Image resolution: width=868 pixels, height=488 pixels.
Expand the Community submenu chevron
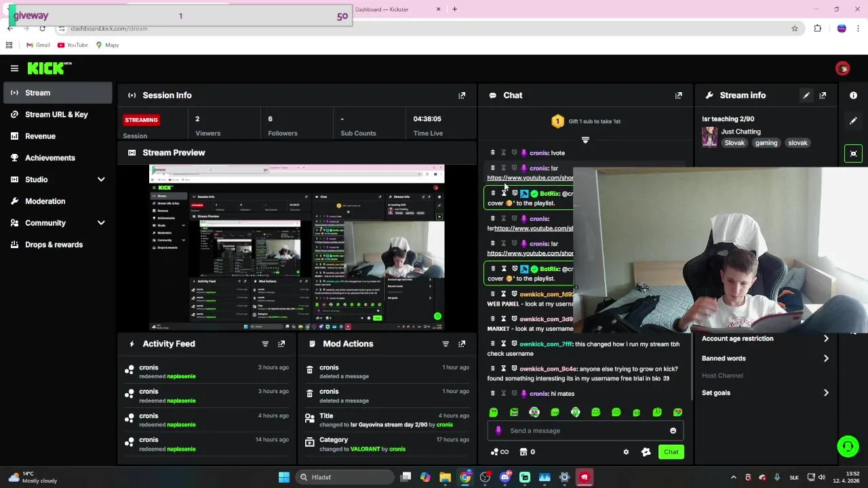[x=101, y=223]
